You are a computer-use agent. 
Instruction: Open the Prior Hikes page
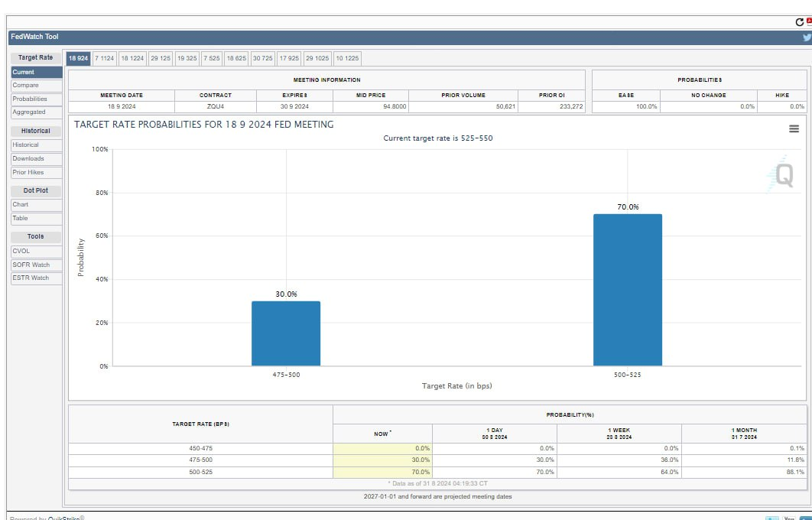tap(36, 173)
